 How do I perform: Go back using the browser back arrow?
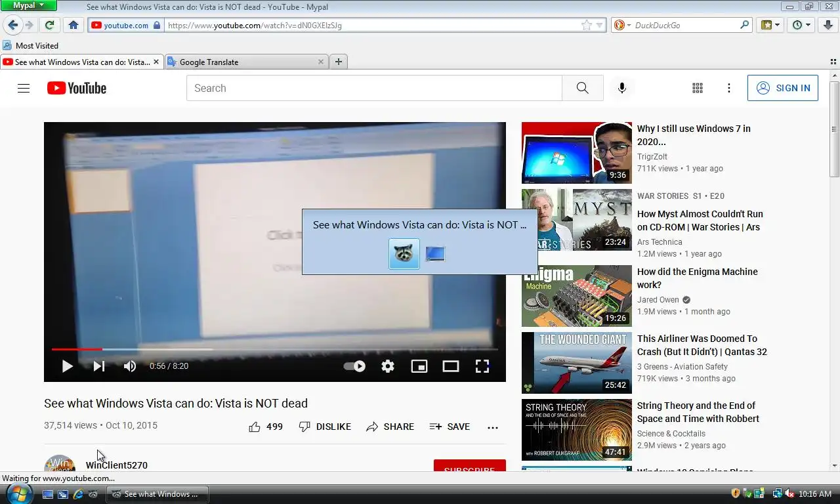tap(12, 25)
